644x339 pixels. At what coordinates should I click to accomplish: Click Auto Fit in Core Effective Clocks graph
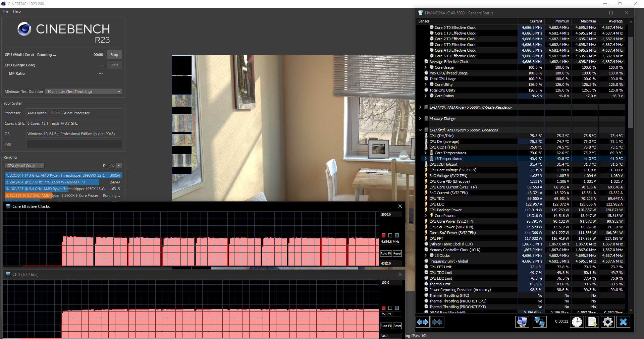tap(386, 253)
